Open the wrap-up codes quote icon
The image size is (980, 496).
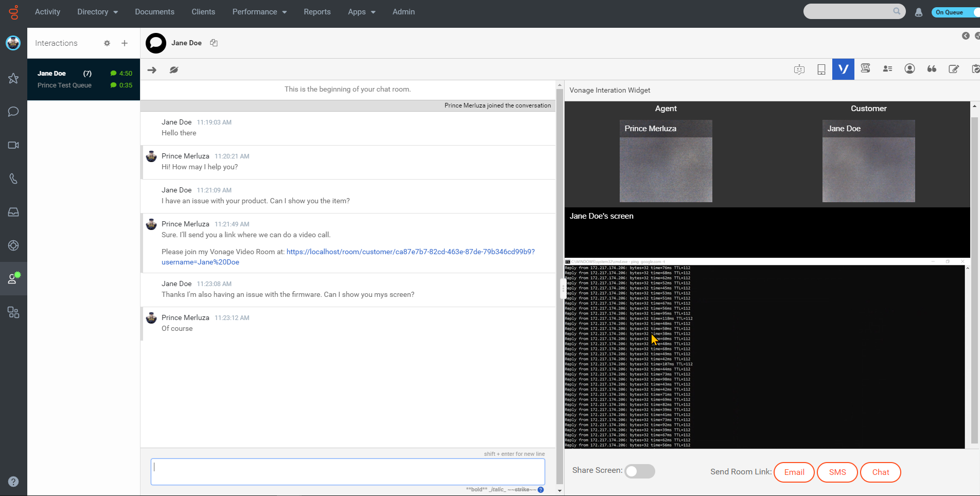click(932, 69)
